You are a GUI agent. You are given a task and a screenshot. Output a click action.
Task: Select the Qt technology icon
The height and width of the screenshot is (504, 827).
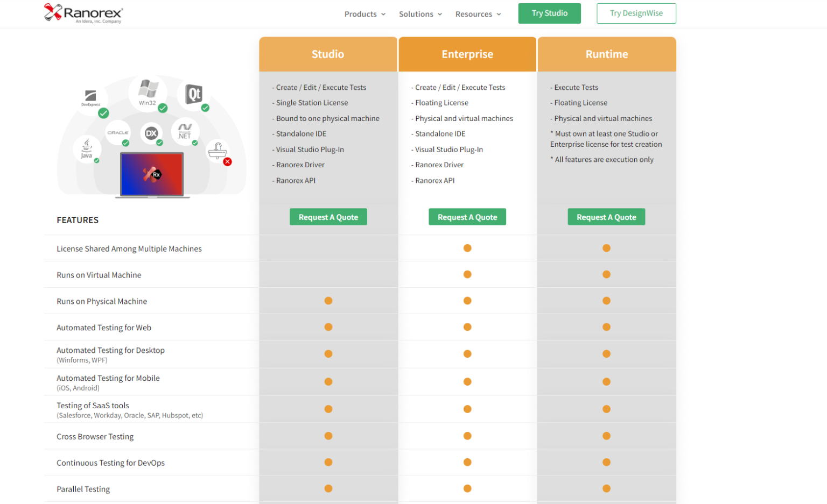coord(194,93)
